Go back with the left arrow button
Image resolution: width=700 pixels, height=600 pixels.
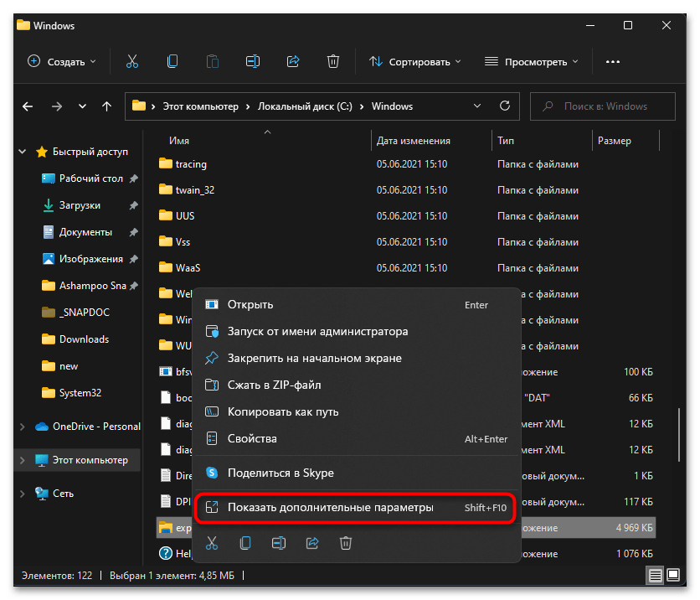[x=28, y=106]
